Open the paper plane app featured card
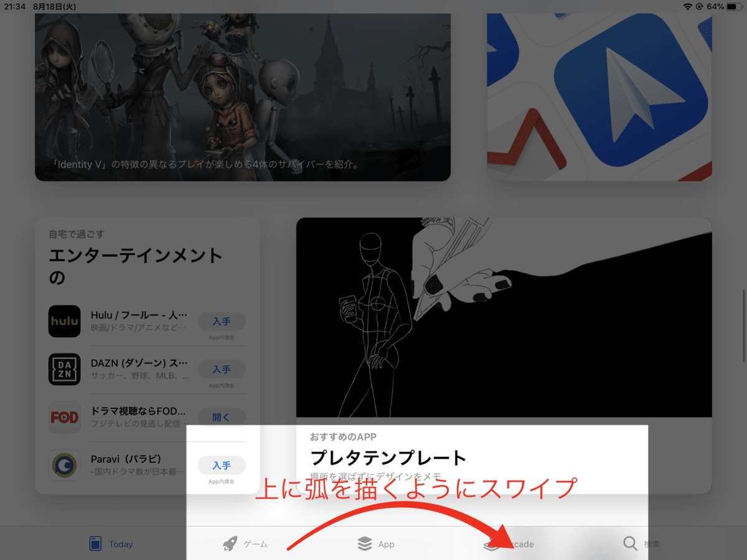 (x=599, y=97)
